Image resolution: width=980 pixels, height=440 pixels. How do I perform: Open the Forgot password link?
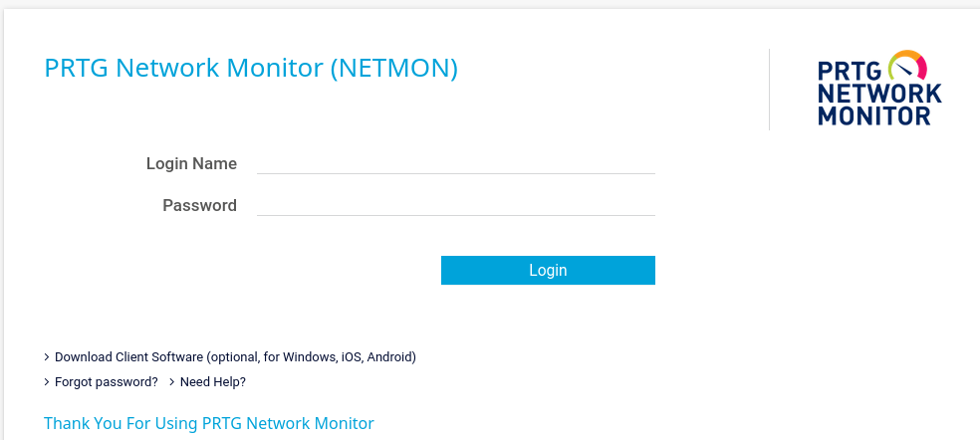(107, 381)
